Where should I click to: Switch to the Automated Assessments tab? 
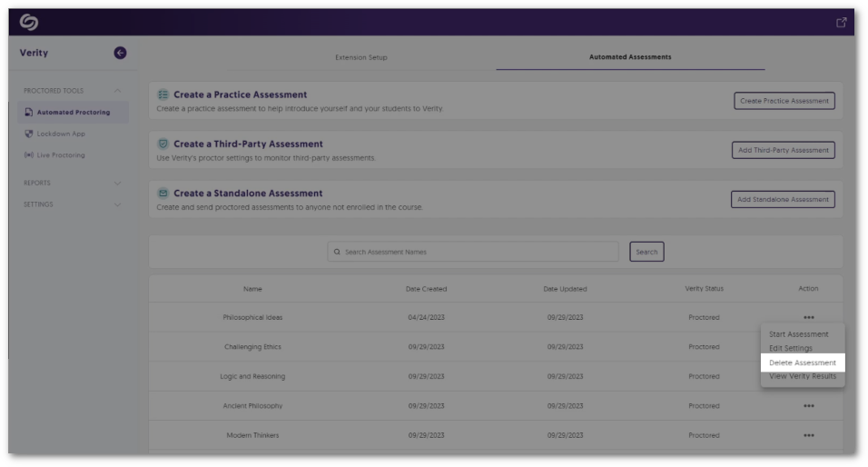point(630,57)
